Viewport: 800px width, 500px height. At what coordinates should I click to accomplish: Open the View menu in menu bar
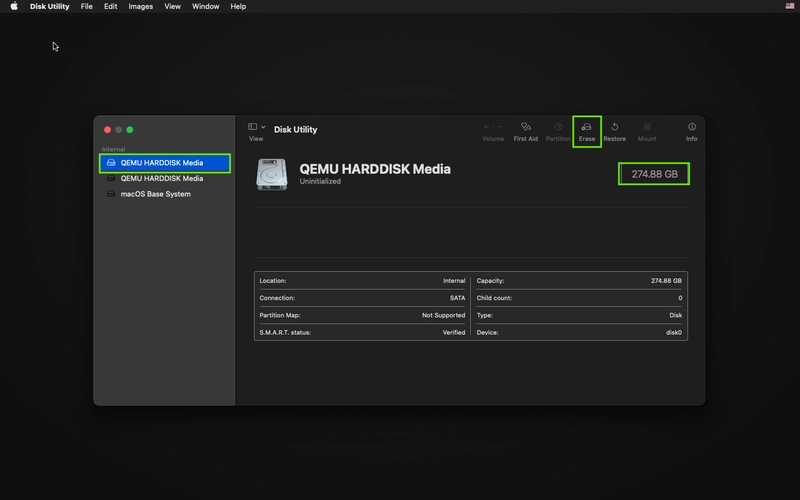[172, 6]
